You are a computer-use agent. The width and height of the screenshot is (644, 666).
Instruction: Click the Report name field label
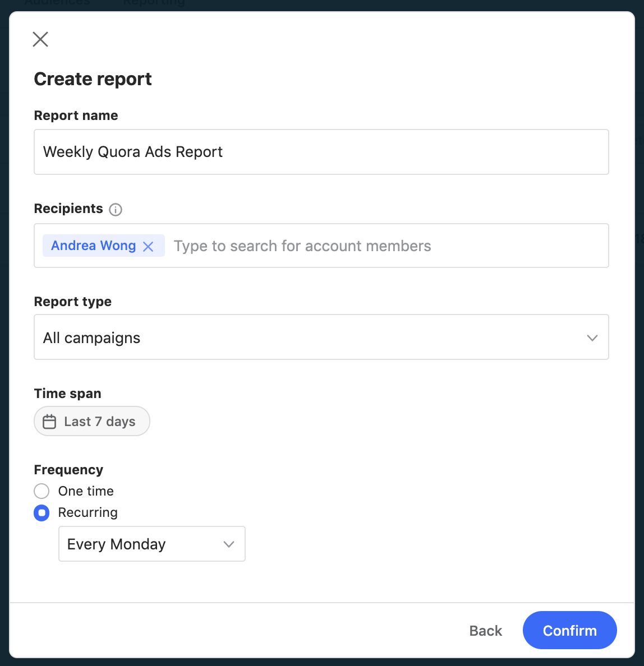[x=76, y=115]
